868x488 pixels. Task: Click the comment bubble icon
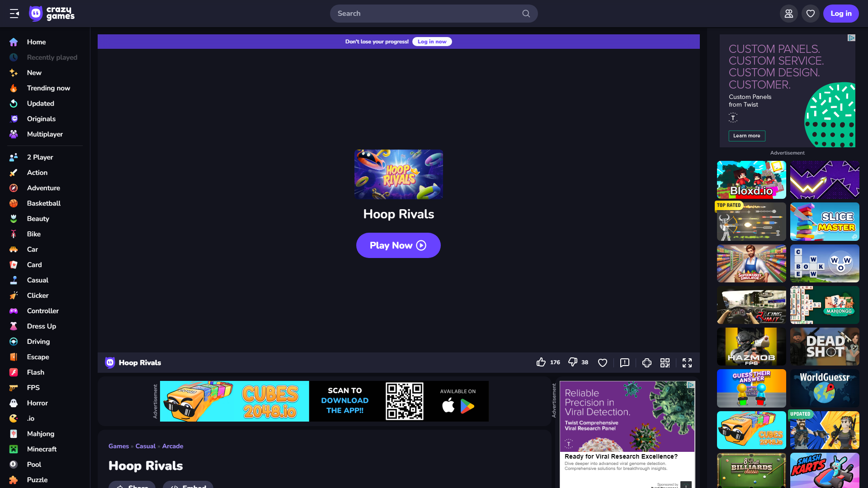pyautogui.click(x=624, y=362)
